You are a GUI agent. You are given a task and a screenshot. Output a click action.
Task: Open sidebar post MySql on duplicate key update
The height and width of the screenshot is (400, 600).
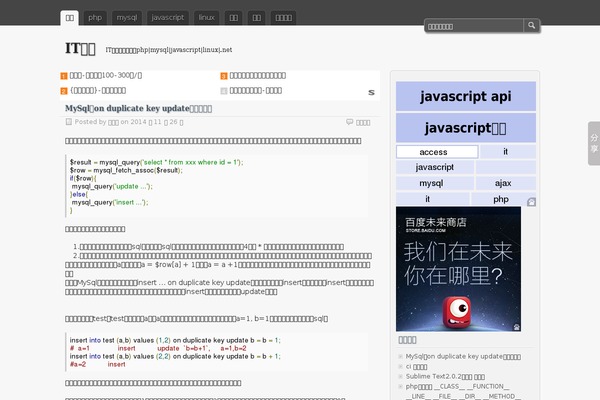tap(463, 356)
